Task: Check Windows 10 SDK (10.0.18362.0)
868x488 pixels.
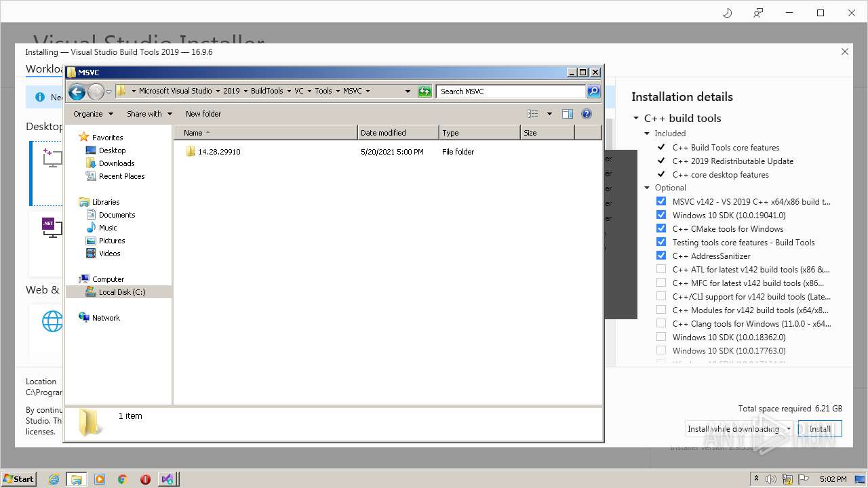Action: (x=661, y=337)
